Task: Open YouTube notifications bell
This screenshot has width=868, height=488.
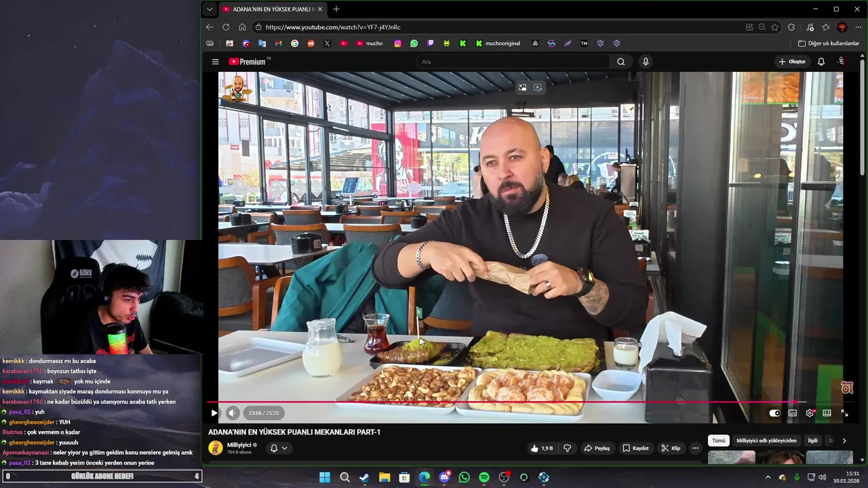Action: 821,62
